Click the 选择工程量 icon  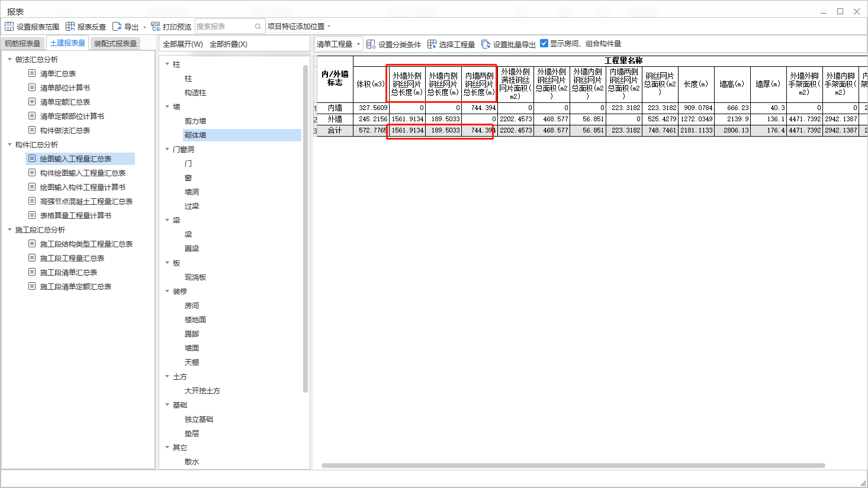[432, 44]
